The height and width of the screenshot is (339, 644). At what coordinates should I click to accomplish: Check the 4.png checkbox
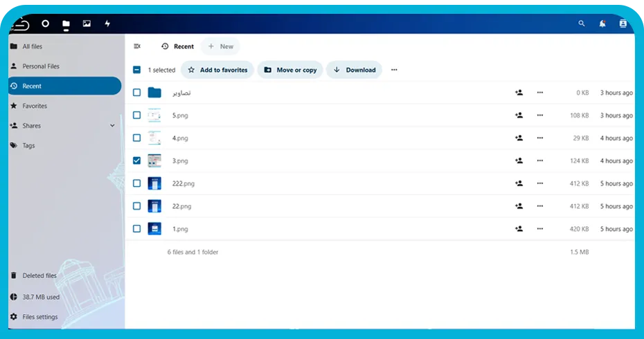[137, 138]
